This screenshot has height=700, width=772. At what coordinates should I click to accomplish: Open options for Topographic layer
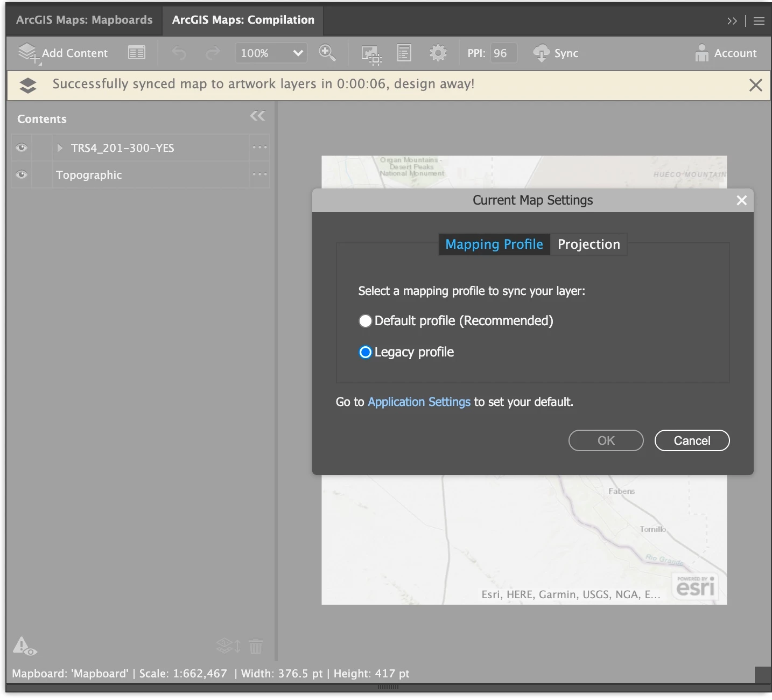tap(259, 174)
